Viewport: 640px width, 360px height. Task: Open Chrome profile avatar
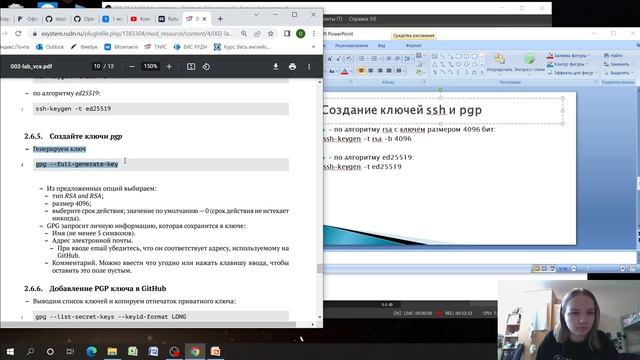[300, 33]
